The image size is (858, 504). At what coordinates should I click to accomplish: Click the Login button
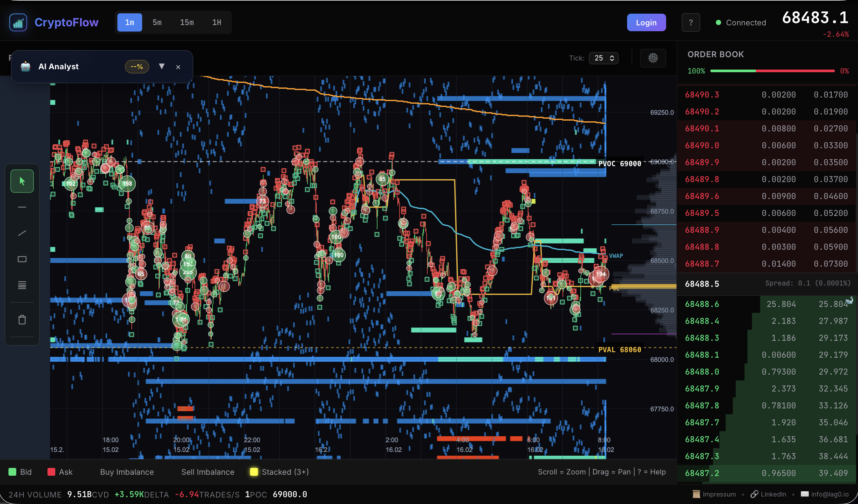coord(646,22)
